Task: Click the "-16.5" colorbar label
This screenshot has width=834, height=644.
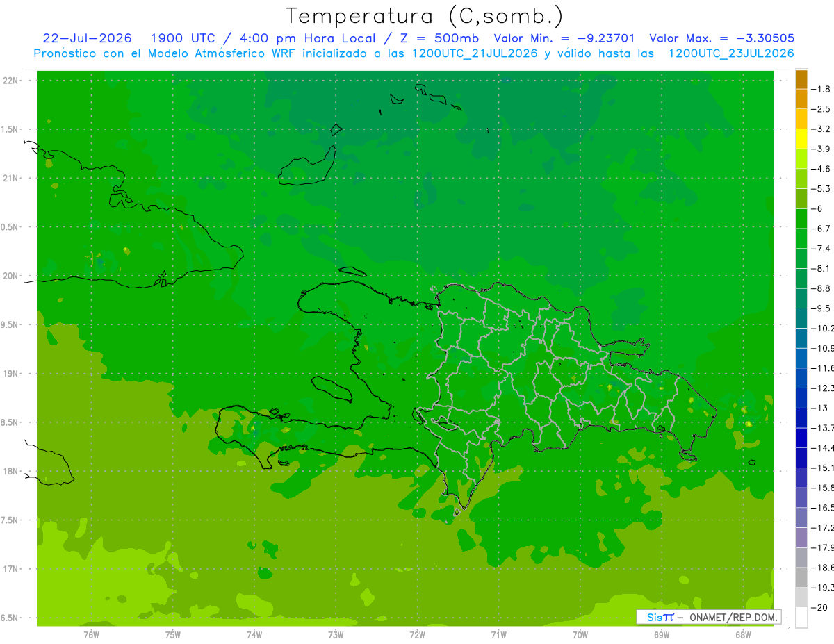Action: tap(823, 508)
